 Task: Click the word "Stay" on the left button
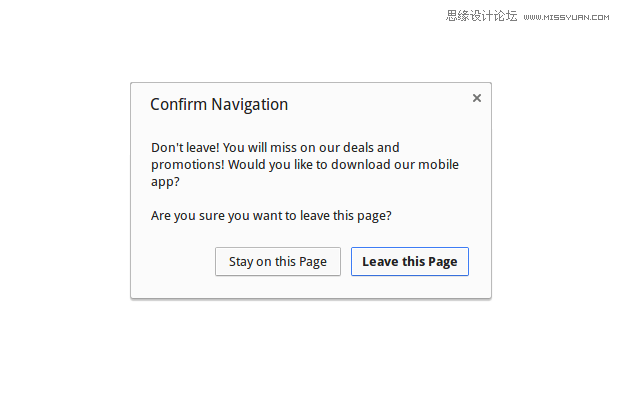tap(241, 262)
